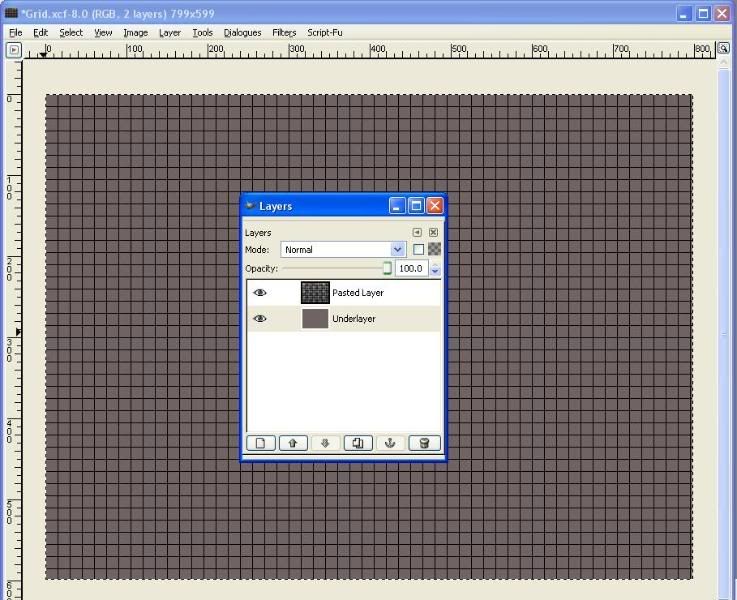Open the Filters menu
This screenshot has width=737, height=600.
[284, 32]
